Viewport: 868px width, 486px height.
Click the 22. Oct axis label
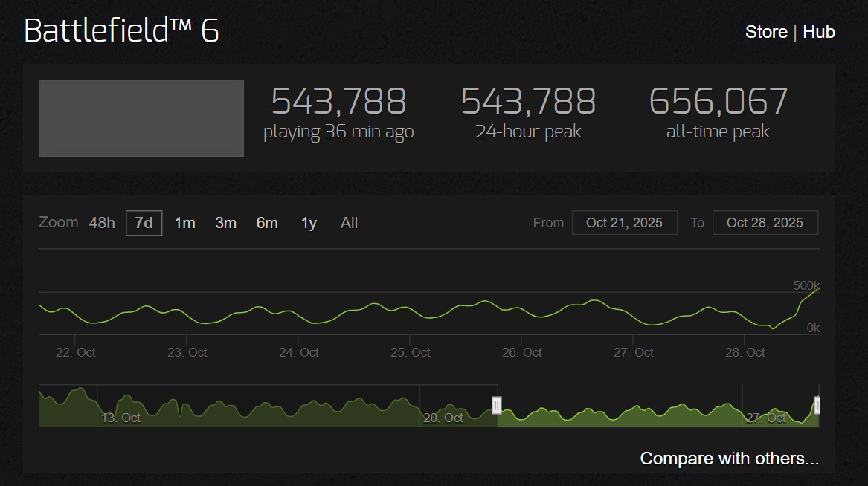point(76,352)
